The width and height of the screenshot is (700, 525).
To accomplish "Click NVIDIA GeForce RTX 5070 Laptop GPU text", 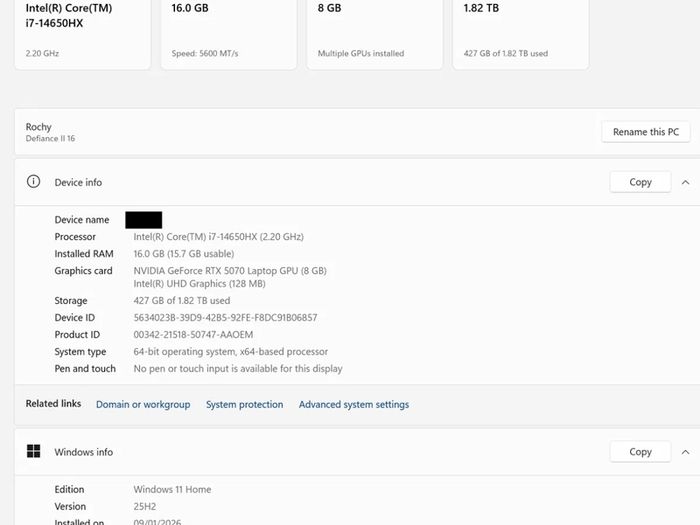I will tap(230, 271).
